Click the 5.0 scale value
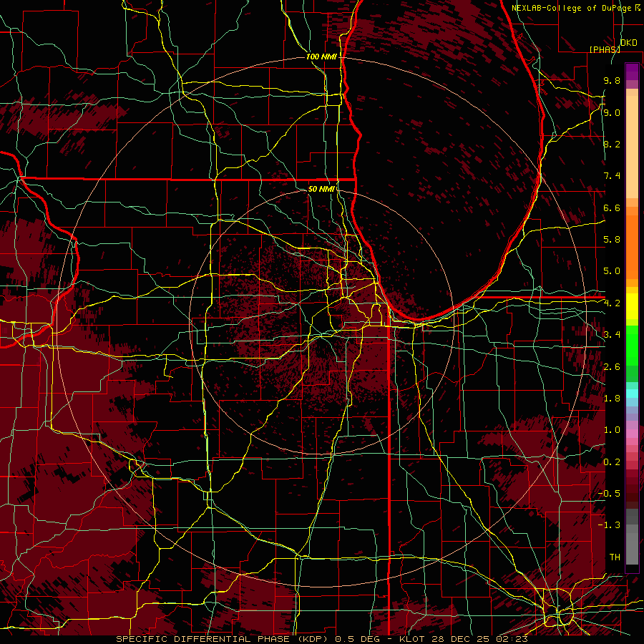 [x=612, y=271]
